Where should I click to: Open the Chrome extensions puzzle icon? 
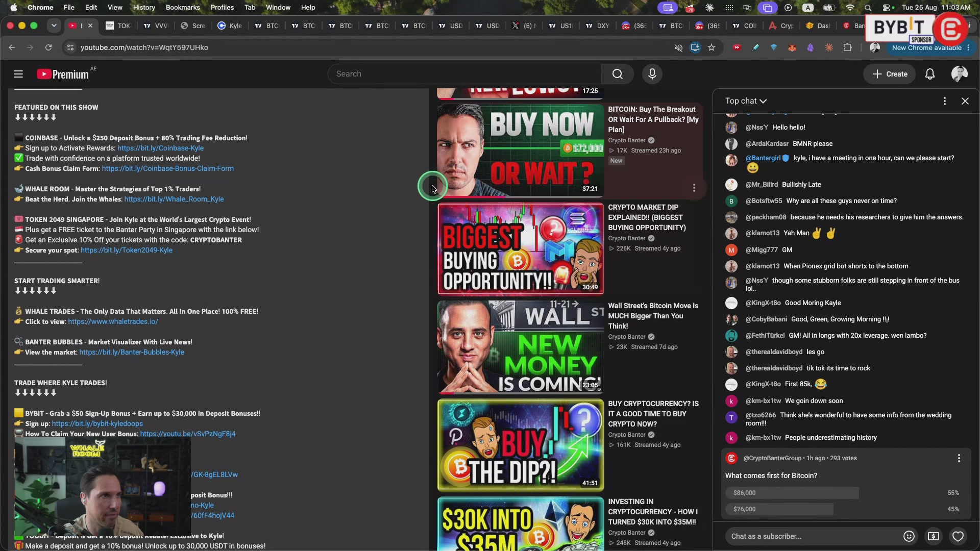click(x=847, y=47)
